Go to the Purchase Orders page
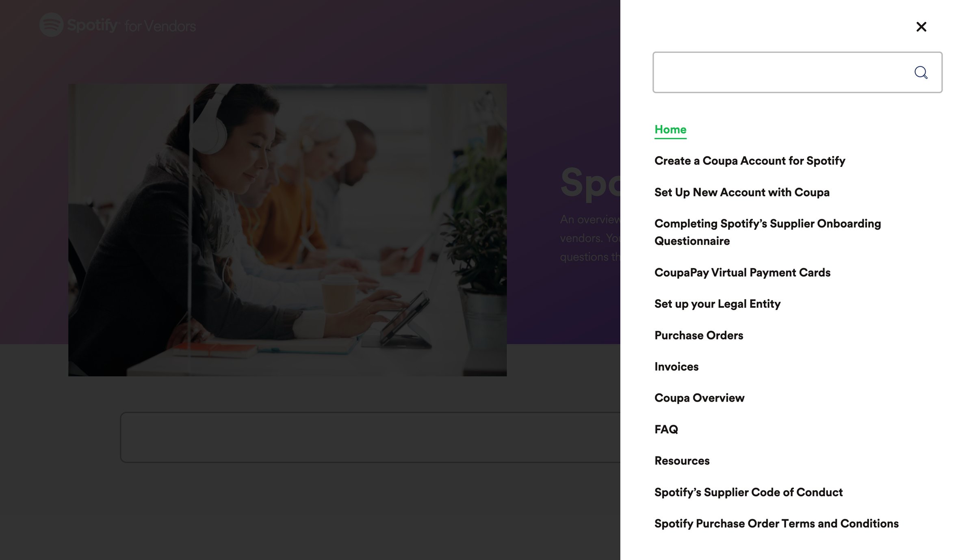 [x=699, y=335]
